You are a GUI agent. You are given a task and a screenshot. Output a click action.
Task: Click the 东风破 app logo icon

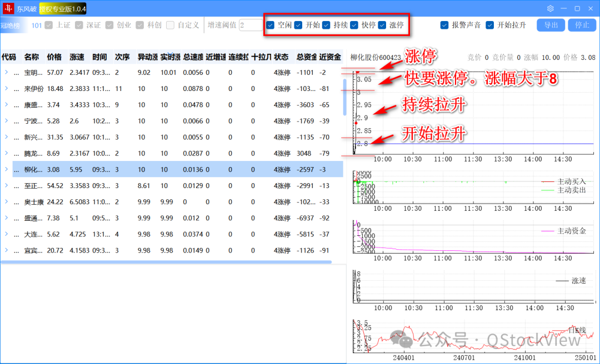click(8, 8)
